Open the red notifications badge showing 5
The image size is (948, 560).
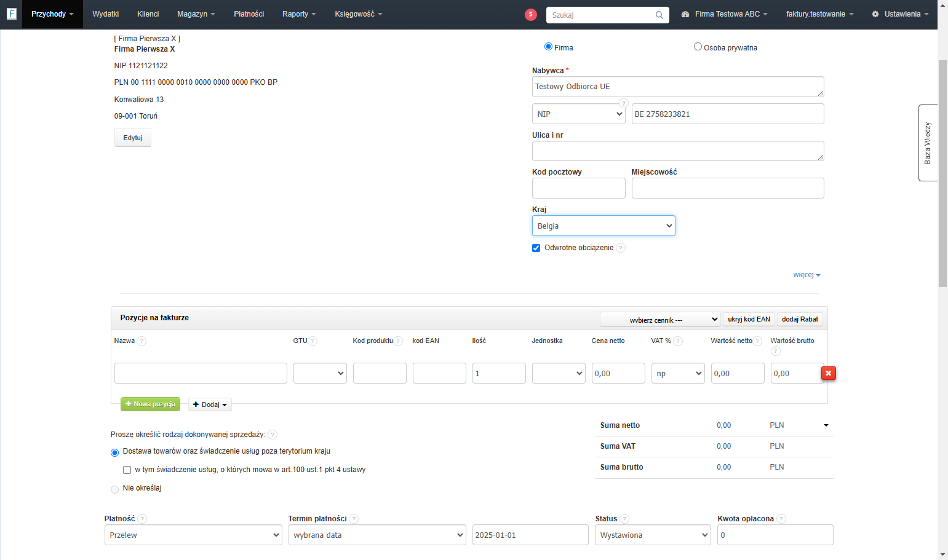pos(530,14)
